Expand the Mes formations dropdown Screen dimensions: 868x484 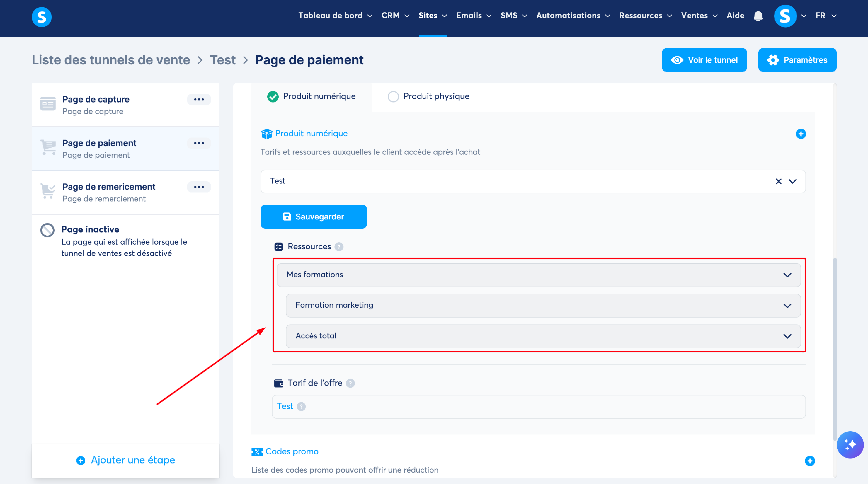[x=787, y=275]
